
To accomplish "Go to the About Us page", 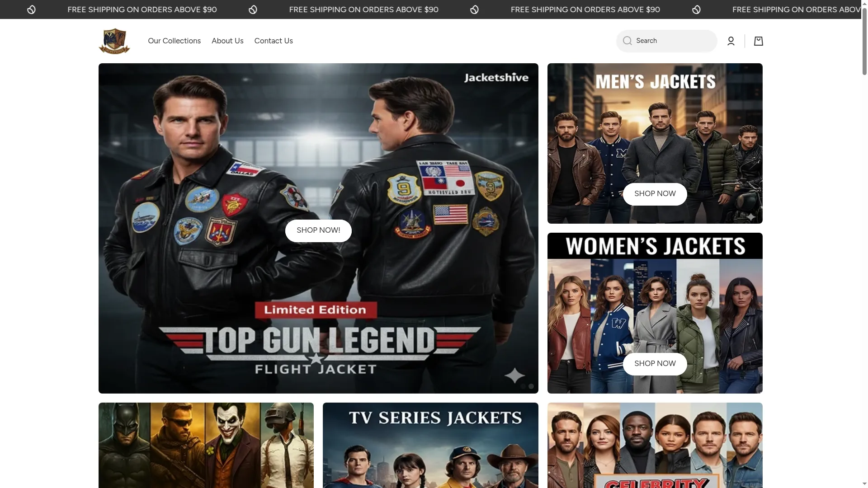I will [x=227, y=41].
